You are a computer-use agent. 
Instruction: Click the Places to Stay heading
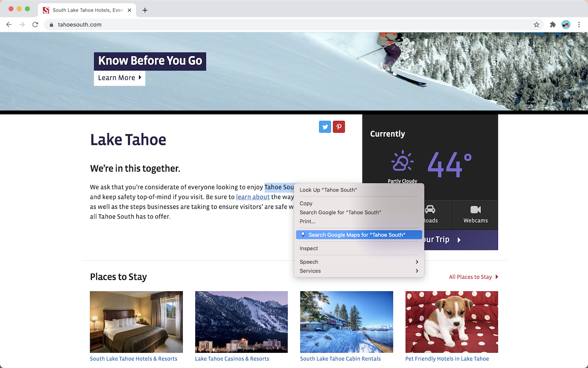[x=119, y=277]
